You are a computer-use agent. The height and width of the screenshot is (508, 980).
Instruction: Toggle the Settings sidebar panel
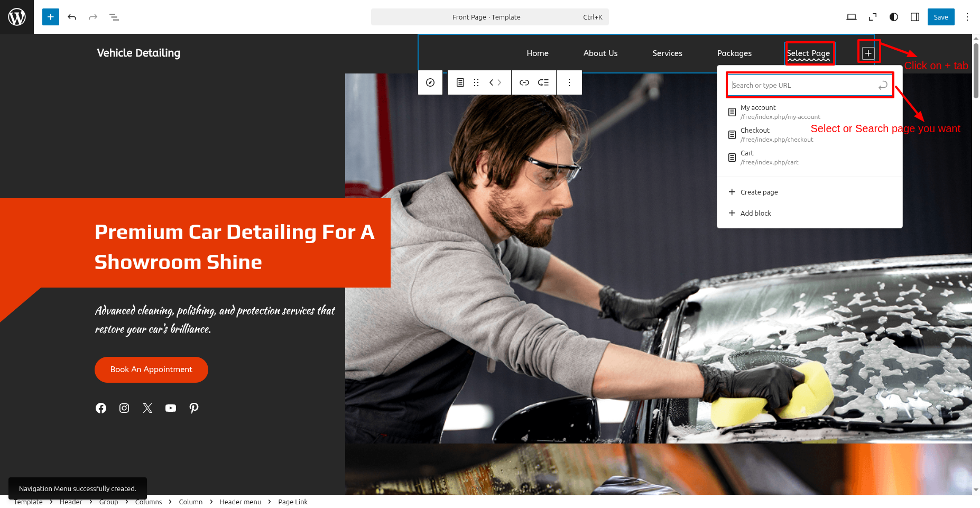[x=915, y=17]
